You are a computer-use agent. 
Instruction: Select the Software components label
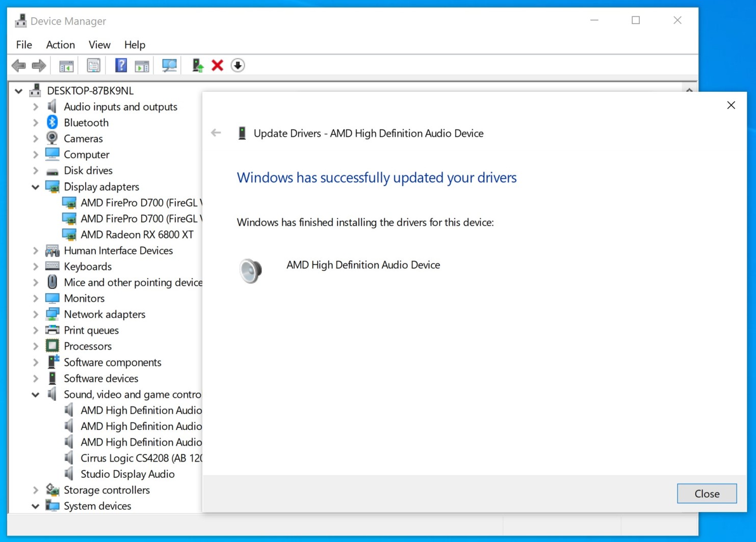pyautogui.click(x=113, y=363)
